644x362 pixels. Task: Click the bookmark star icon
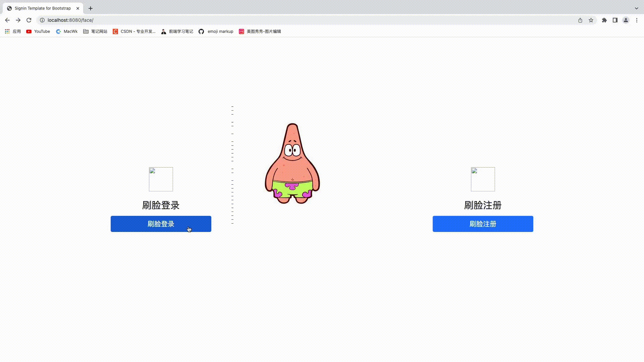(x=591, y=20)
